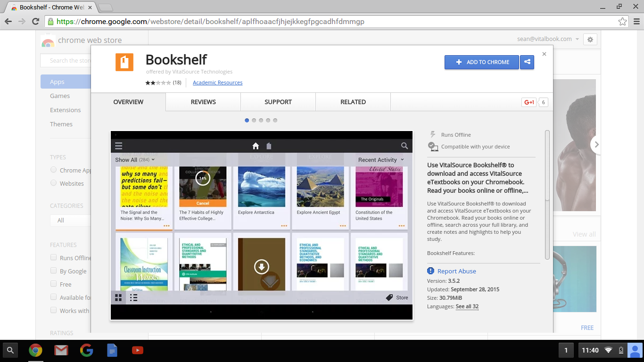Open the Chrome hamburger menu
This screenshot has width=644, height=362.
[636, 21]
